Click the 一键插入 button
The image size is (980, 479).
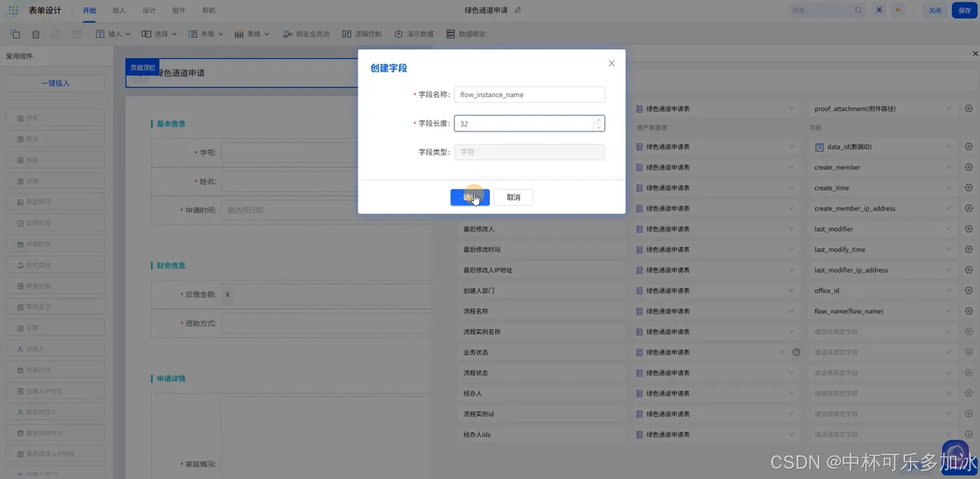point(55,83)
